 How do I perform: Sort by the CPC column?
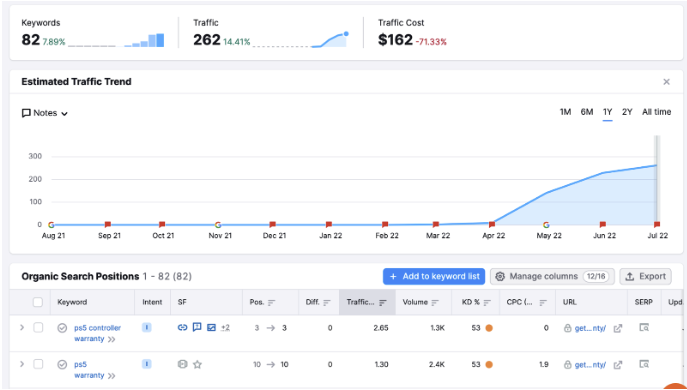click(527, 302)
